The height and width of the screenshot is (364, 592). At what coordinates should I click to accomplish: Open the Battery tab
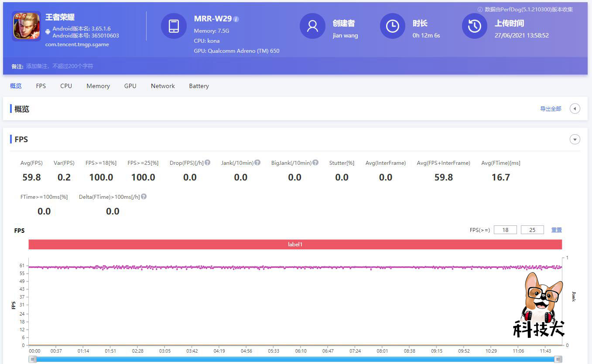[198, 86]
